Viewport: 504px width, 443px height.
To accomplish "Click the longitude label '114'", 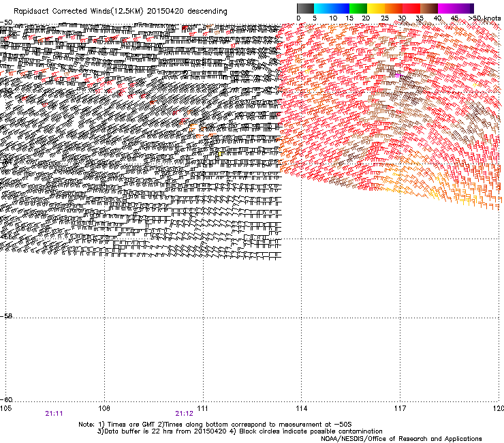I will pyautogui.click(x=301, y=408).
